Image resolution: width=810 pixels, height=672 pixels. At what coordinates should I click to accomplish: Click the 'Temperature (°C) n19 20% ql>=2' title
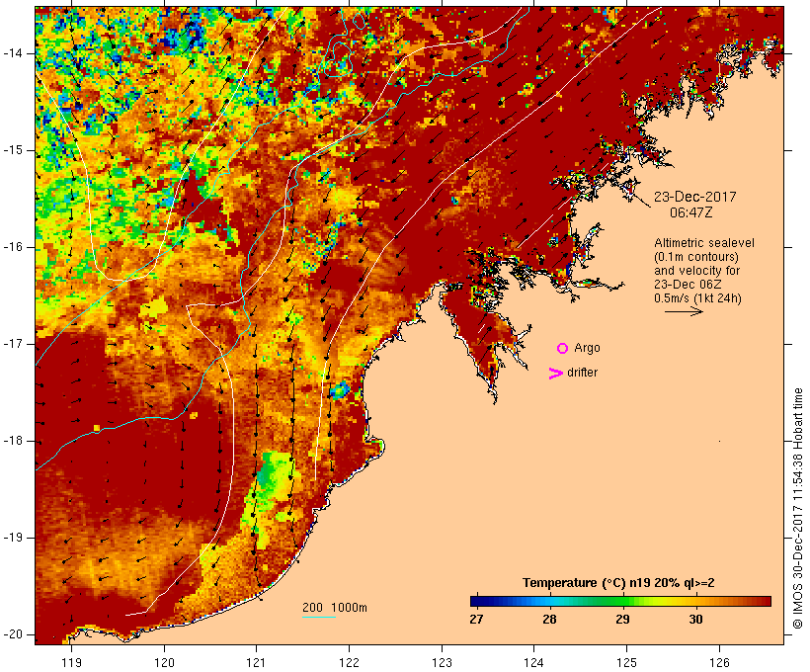618,583
